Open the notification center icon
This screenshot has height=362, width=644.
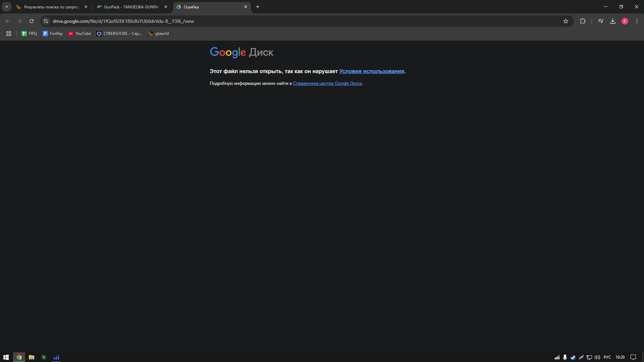coord(633,357)
